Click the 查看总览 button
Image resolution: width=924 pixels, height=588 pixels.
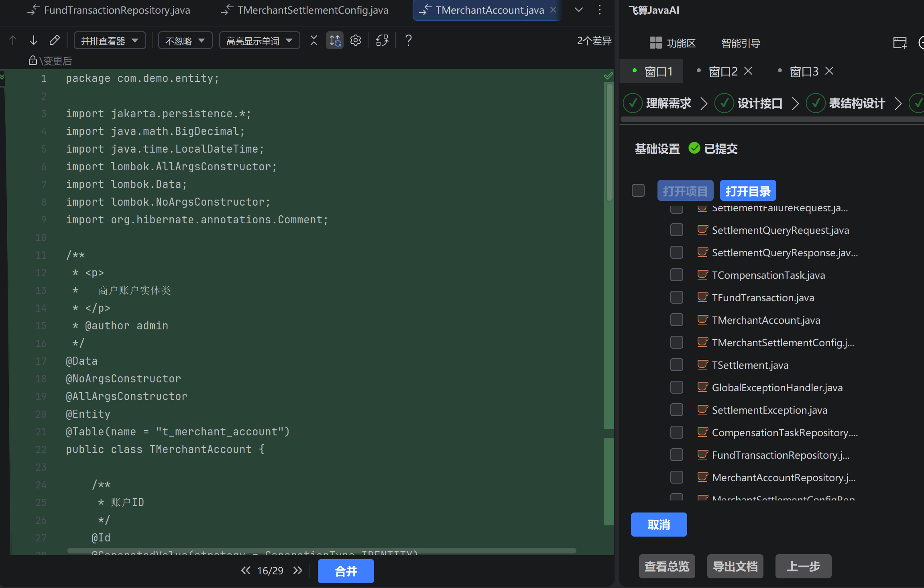667,566
